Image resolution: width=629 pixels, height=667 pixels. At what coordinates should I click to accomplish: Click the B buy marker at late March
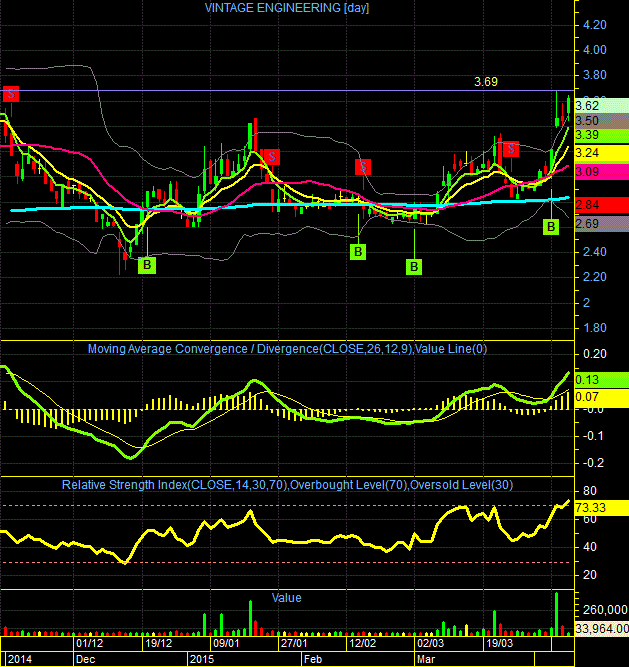(551, 227)
